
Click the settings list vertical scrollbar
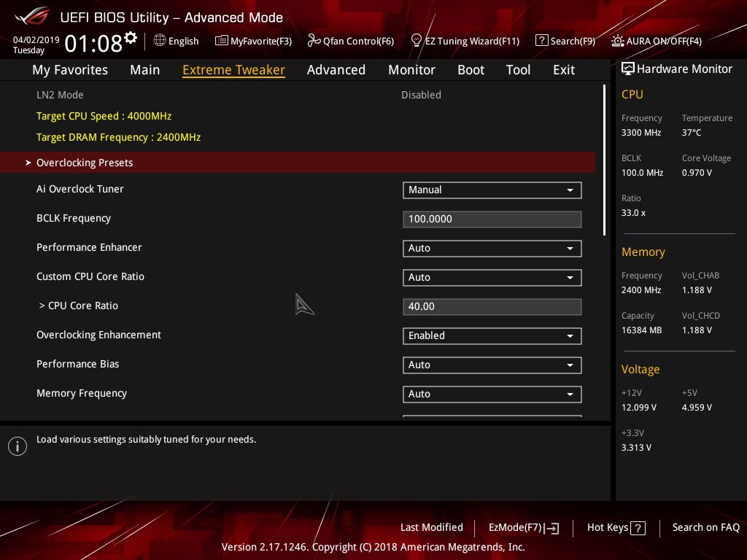pos(604,160)
